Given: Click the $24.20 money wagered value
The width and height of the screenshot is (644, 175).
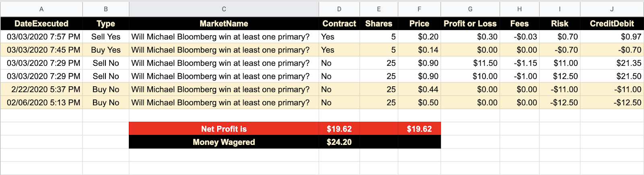Looking at the screenshot, I should 339,142.
